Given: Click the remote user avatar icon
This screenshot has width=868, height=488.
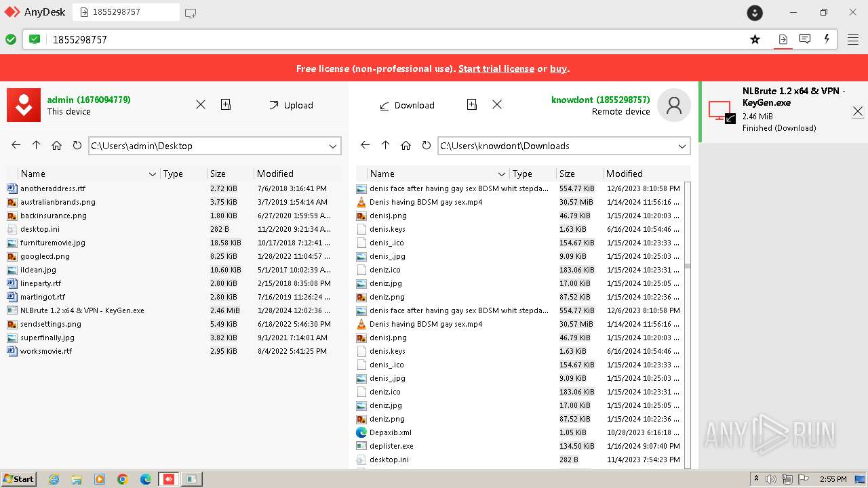Looking at the screenshot, I should tap(674, 105).
